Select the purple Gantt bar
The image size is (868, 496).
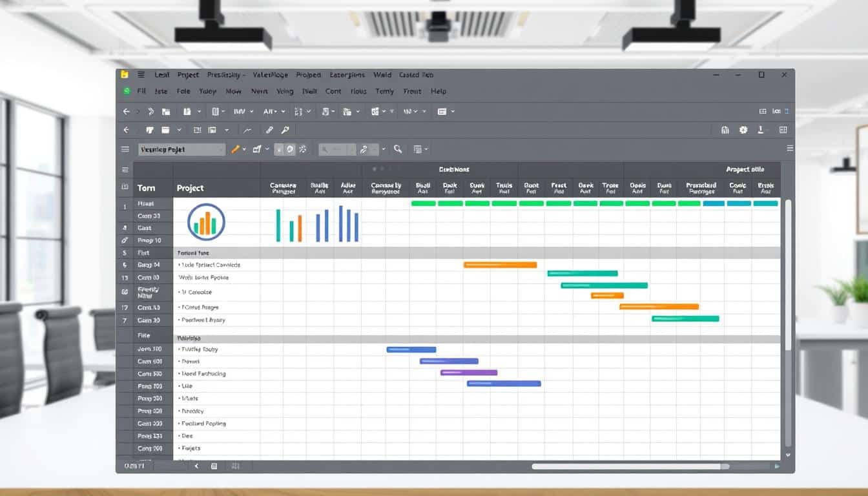pyautogui.click(x=469, y=373)
